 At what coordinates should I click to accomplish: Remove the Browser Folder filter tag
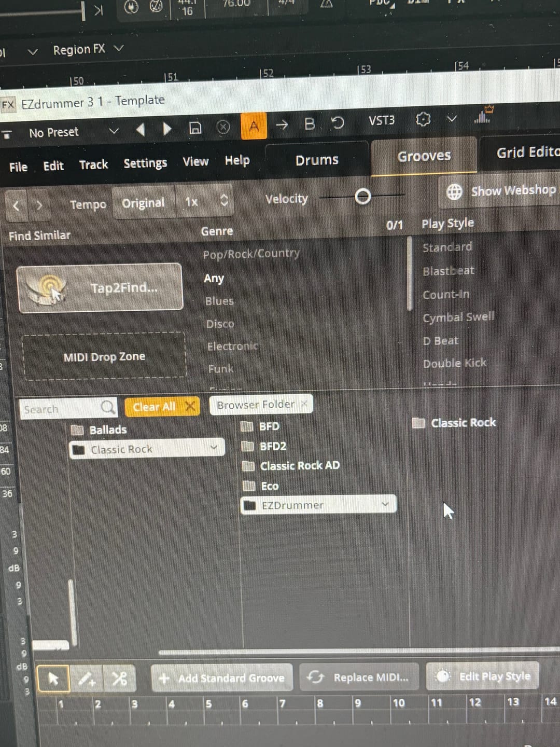[x=304, y=403]
